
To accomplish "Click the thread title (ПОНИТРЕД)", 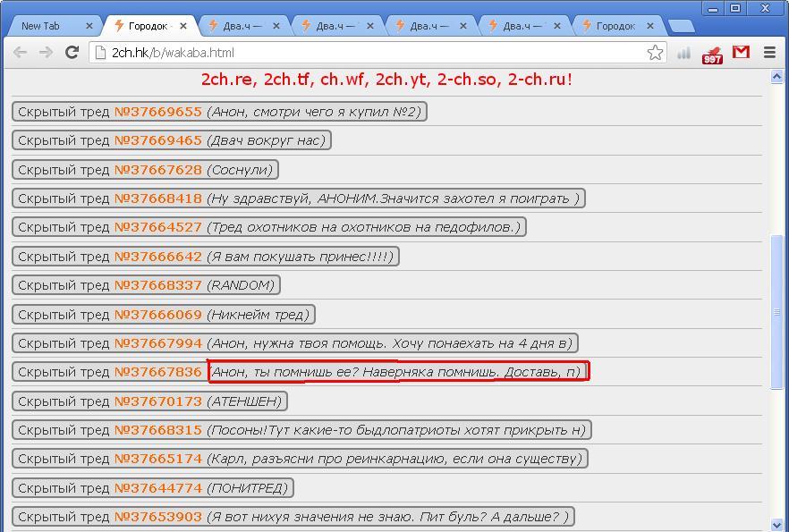I will tap(247, 488).
